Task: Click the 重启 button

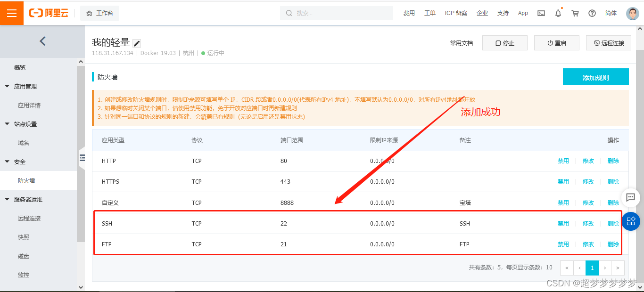Action: click(x=557, y=43)
